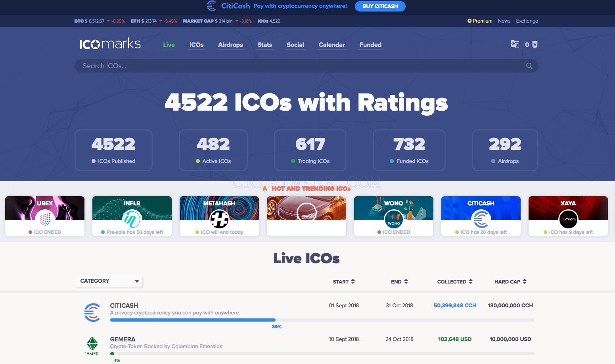The width and height of the screenshot is (615, 364).
Task: Open the INFLR trending card
Action: click(x=132, y=216)
